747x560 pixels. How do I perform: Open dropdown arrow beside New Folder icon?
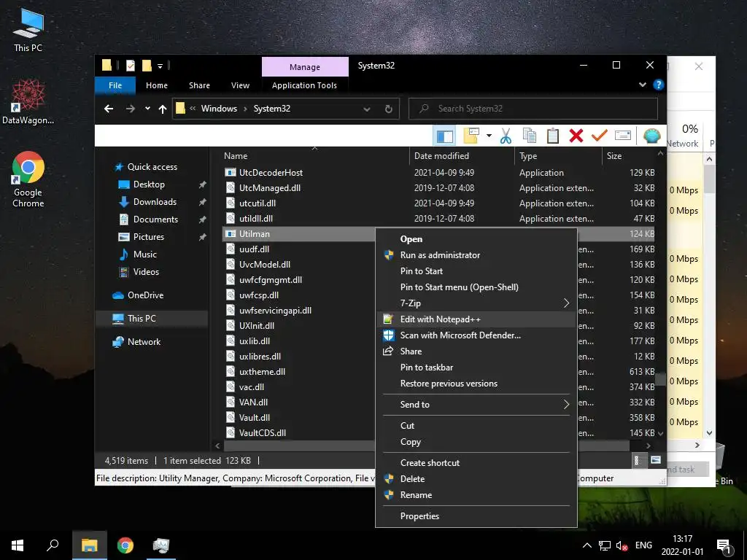(489, 136)
